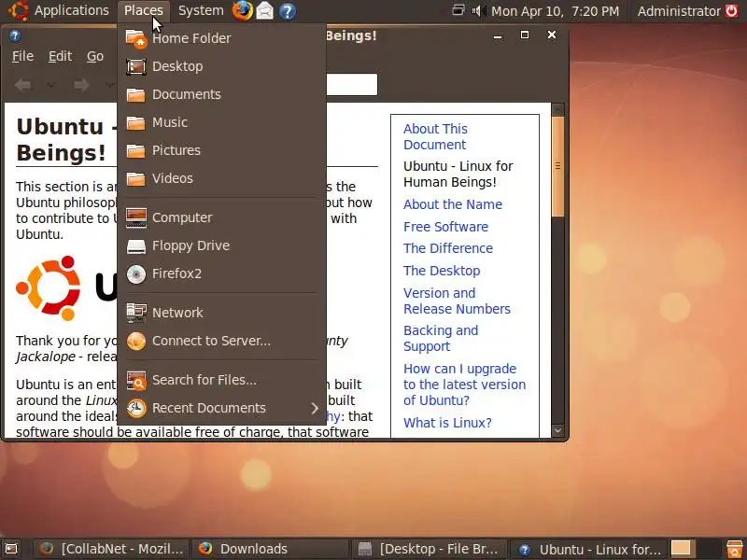Click the Show Desktop button in bottom panel
This screenshot has height=560, width=747.
point(10,549)
